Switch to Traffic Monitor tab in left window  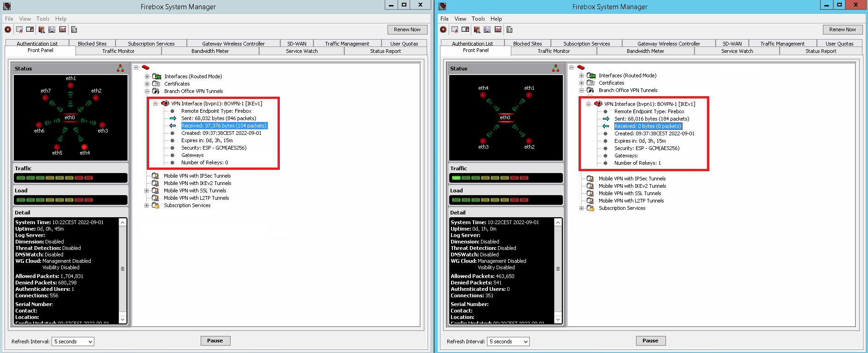click(118, 51)
